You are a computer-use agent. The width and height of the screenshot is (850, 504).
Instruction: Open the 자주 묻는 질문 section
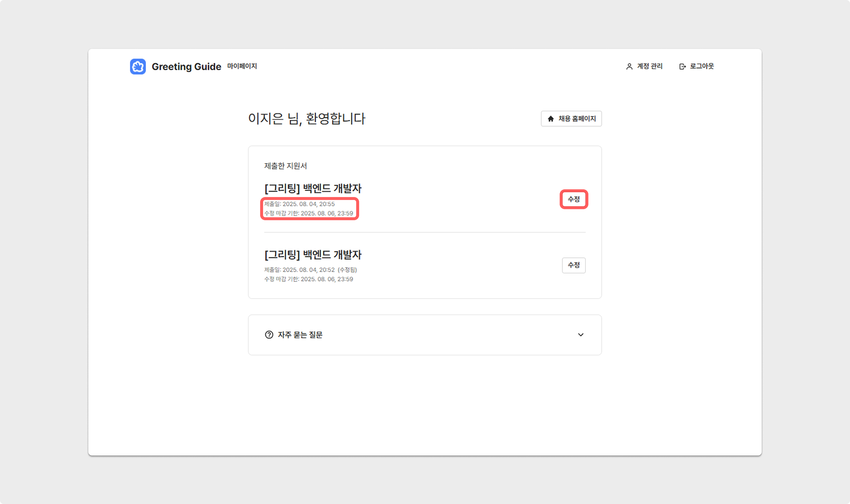click(x=300, y=335)
